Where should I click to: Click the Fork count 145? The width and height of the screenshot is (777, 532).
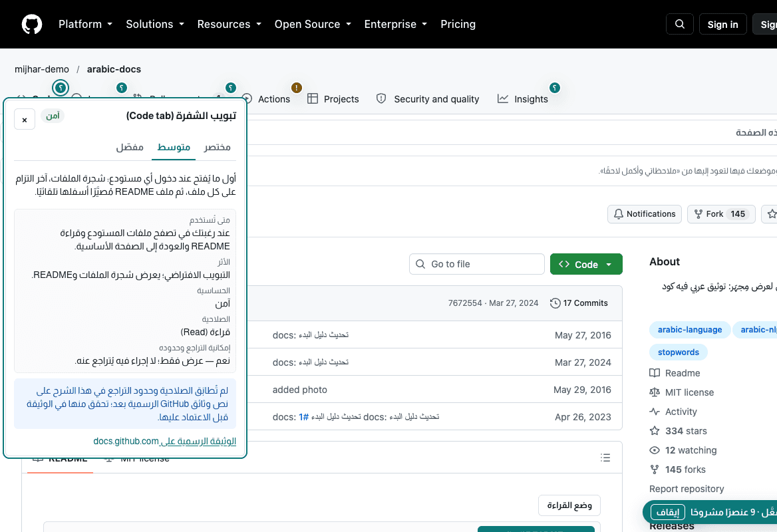click(x=738, y=214)
